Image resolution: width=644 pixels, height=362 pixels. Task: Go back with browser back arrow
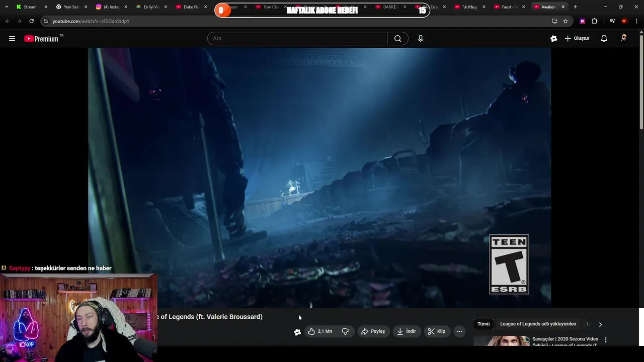pos(7,21)
